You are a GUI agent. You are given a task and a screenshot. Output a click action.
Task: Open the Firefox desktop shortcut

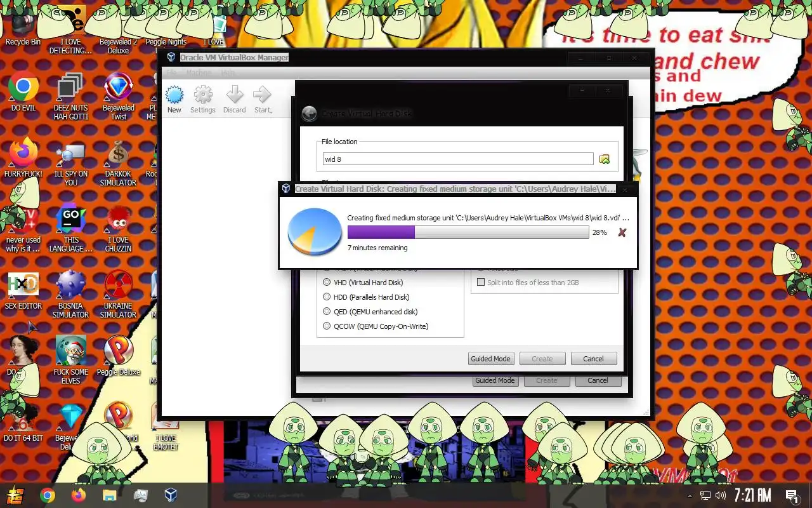click(x=23, y=157)
